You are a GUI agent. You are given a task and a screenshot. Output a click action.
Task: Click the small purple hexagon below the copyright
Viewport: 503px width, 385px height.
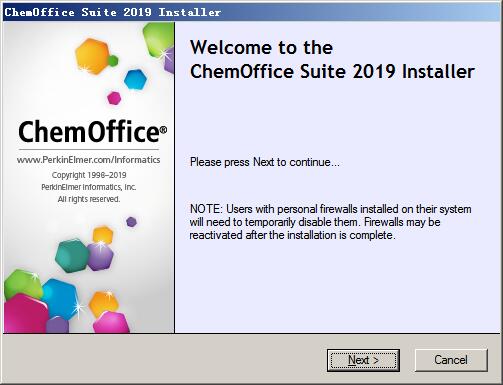131,222
